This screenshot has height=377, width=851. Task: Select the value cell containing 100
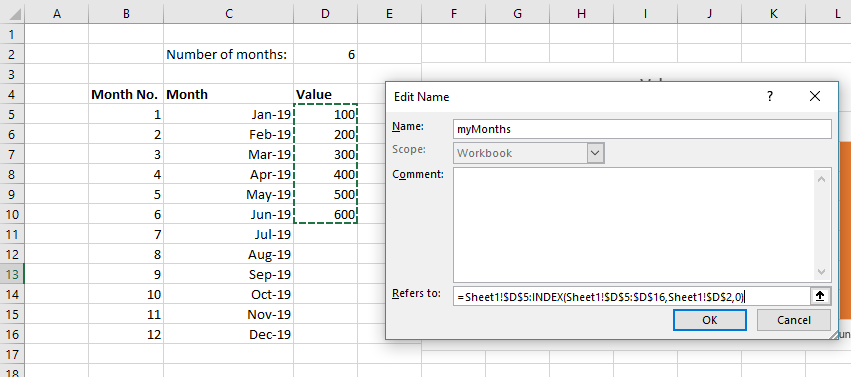[x=325, y=114]
